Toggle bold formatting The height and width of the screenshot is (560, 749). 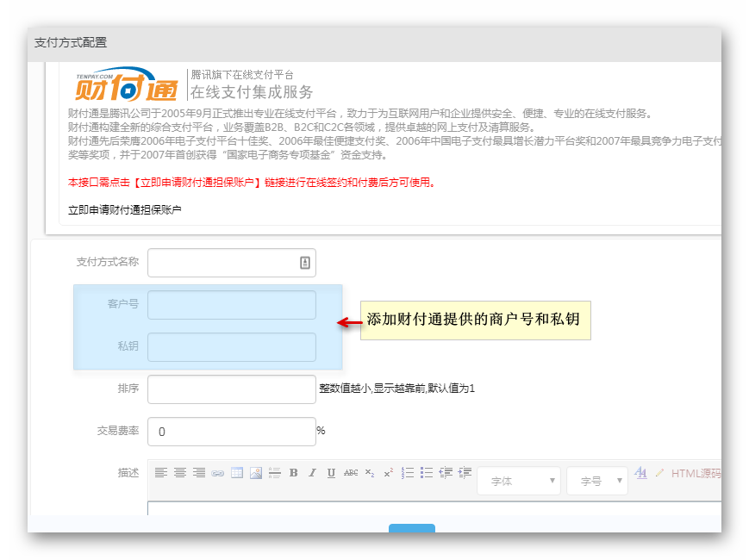pos(294,473)
